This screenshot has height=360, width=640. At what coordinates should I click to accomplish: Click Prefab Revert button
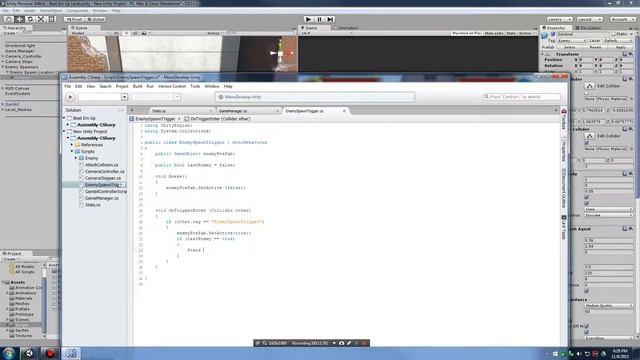point(595,47)
